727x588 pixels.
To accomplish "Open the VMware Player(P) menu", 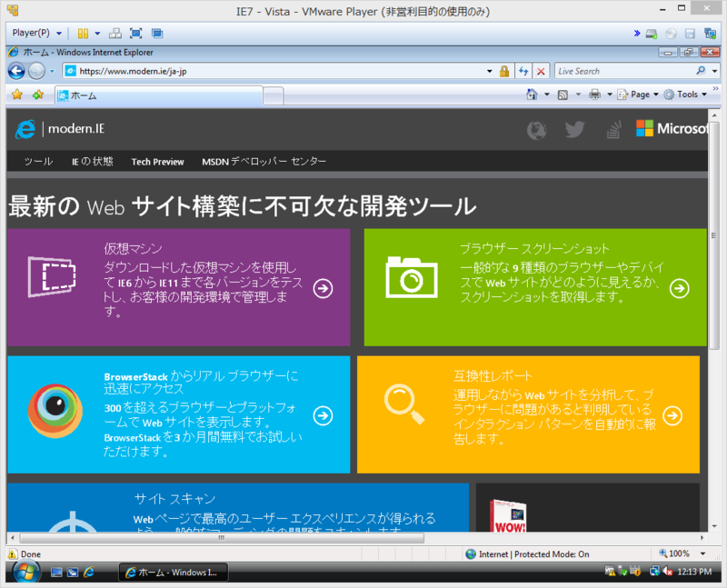I will click(36, 33).
